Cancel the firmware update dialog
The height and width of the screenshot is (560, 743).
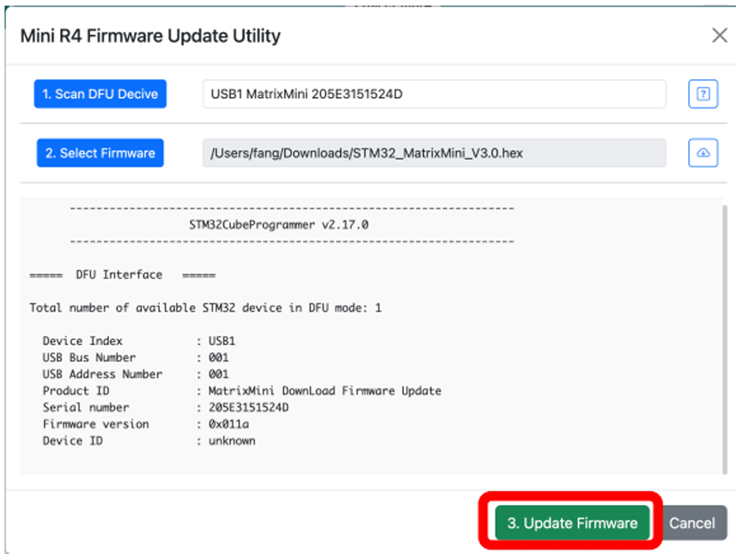[691, 522]
